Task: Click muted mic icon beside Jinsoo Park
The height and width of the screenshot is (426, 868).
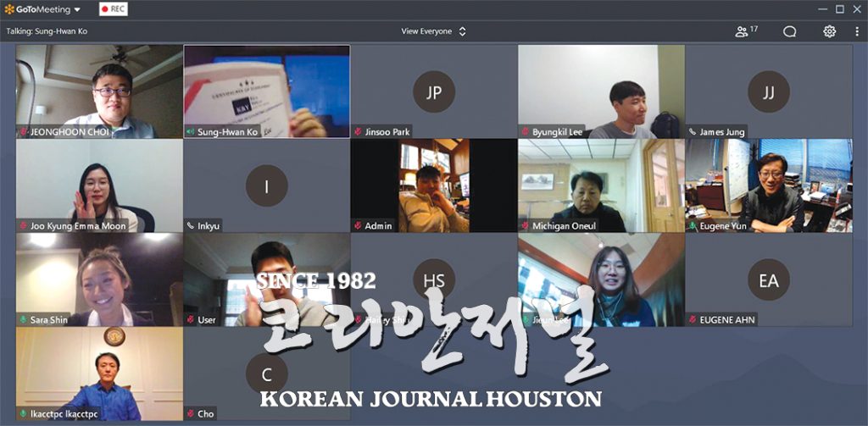Action: (359, 132)
